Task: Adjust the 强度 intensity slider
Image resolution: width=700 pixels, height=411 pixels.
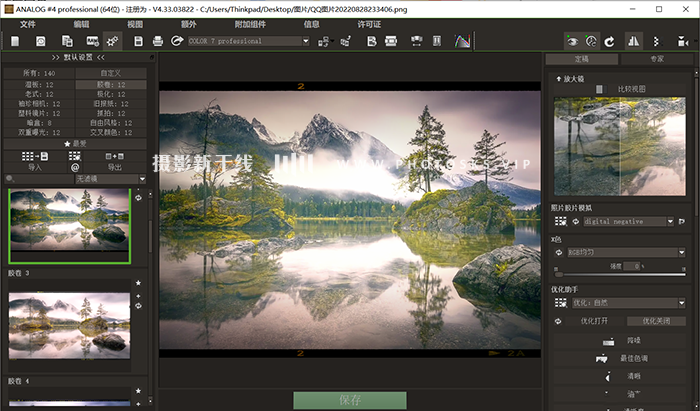Action: (620, 274)
